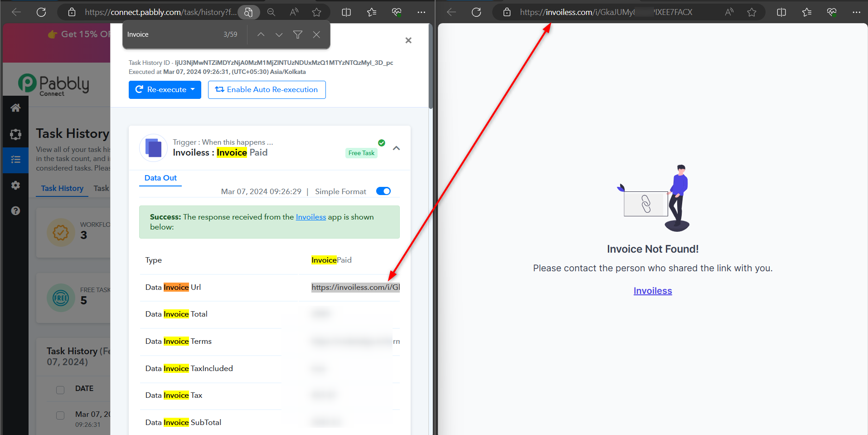Favorite the Invoiless invoice page
868x435 pixels.
point(752,12)
